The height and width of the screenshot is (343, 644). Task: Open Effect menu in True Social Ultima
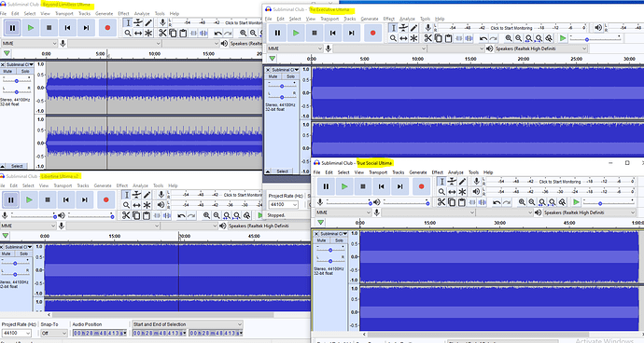pos(438,172)
